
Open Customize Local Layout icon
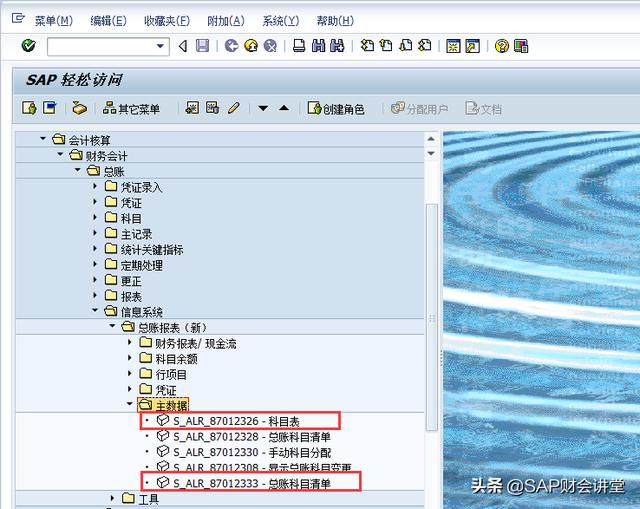[521, 46]
